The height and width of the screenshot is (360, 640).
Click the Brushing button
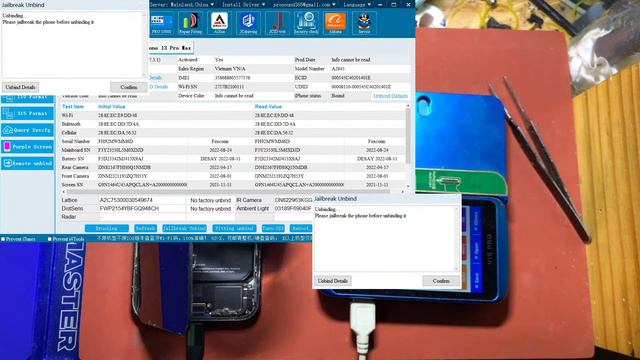point(107,228)
